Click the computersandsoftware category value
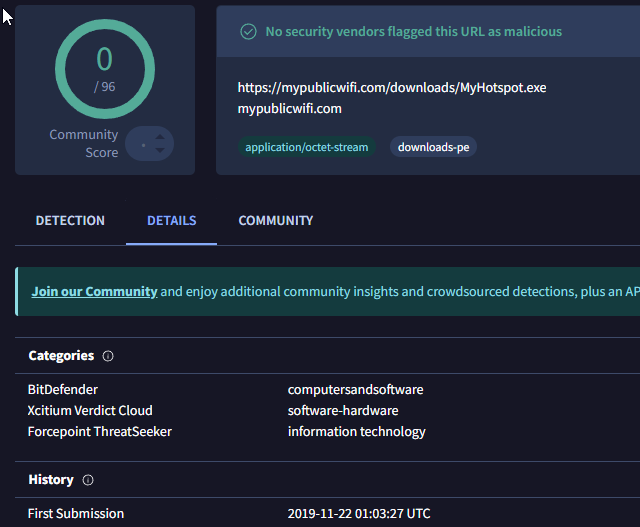The image size is (640, 527). point(355,389)
